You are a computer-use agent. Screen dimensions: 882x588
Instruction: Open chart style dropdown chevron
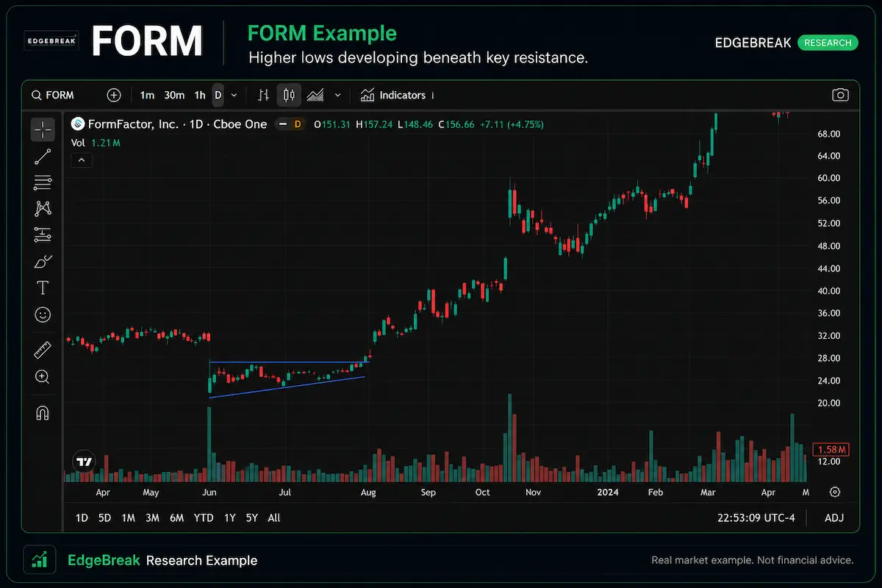pos(337,95)
